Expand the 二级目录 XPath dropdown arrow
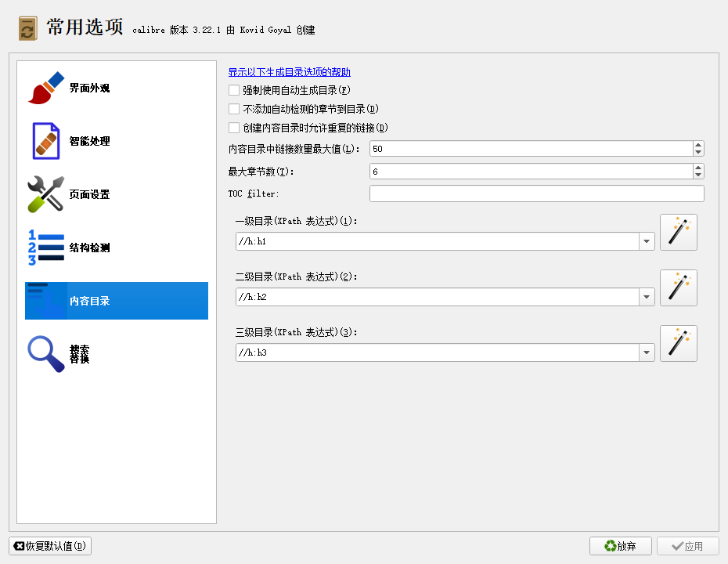The width and height of the screenshot is (728, 564). [647, 297]
